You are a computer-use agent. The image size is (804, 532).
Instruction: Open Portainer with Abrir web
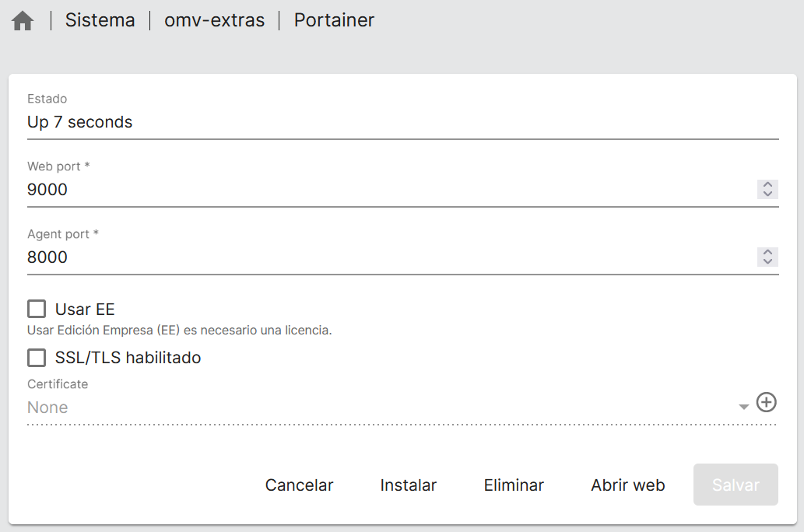pos(627,485)
